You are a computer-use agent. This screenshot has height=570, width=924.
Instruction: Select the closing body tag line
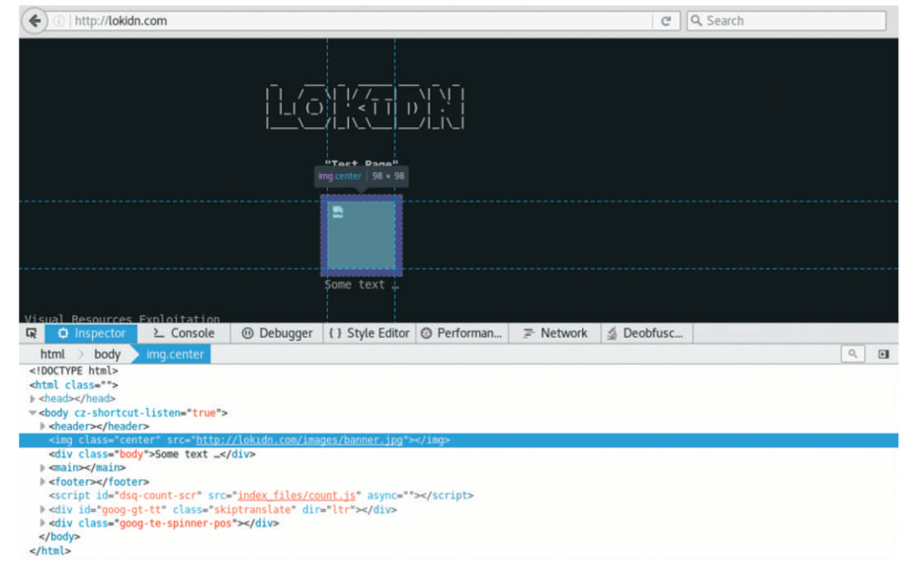59,536
